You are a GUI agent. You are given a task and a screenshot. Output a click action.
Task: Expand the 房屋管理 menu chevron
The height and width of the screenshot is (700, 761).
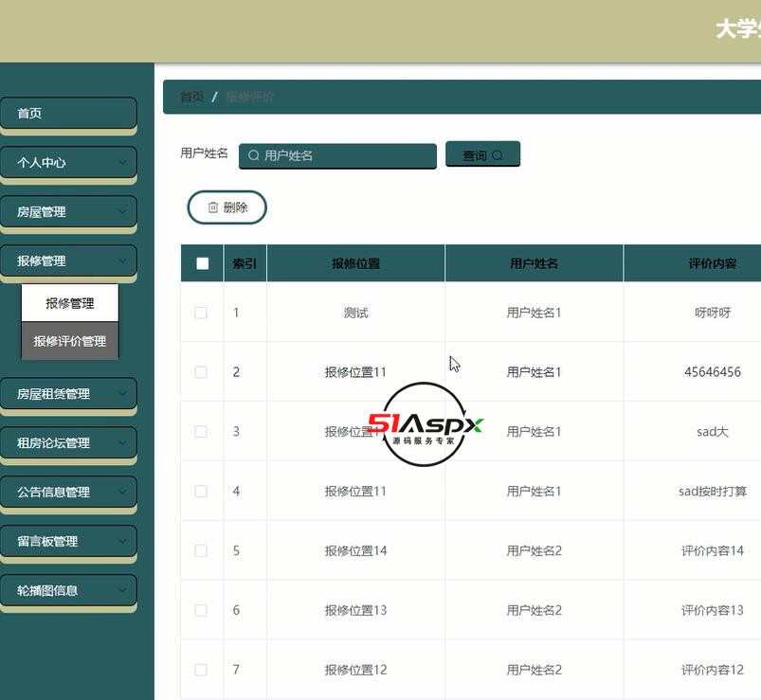pyautogui.click(x=122, y=211)
